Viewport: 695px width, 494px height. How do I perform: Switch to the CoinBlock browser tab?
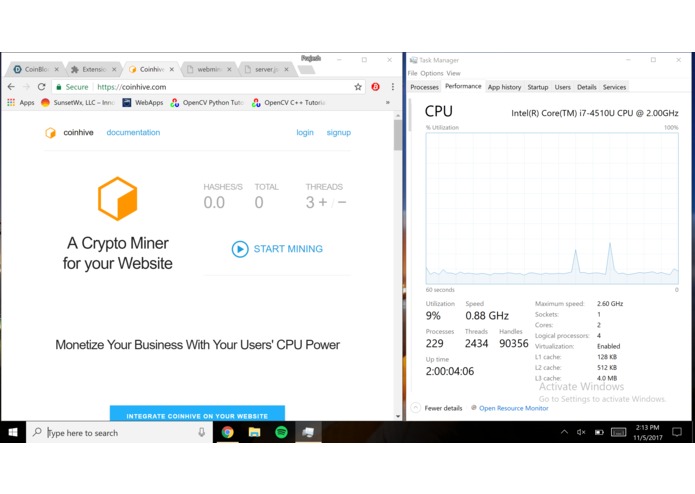pos(33,70)
